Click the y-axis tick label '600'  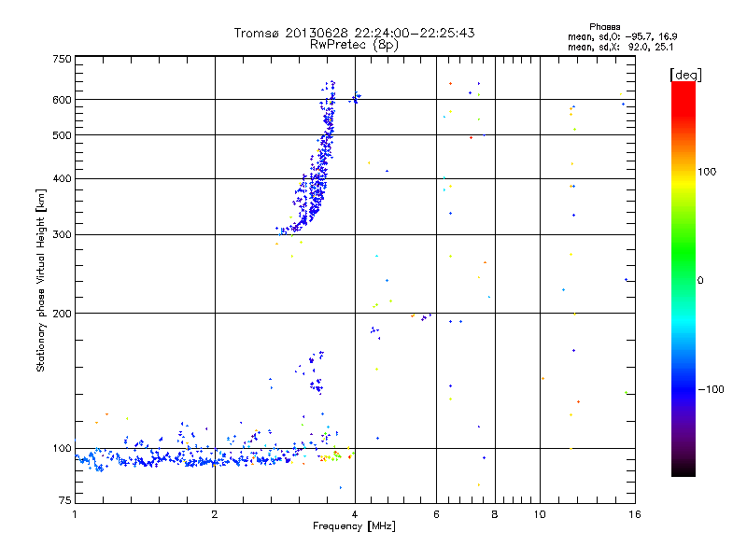(63, 100)
